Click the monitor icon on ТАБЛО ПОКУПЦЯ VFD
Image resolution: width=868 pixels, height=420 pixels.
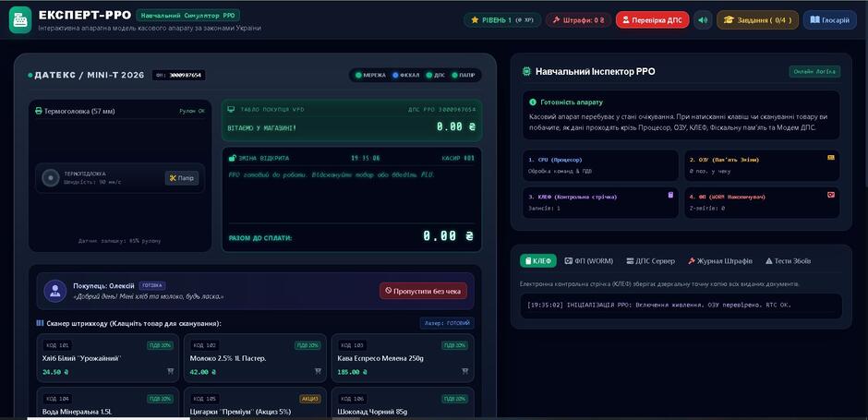[231, 110]
